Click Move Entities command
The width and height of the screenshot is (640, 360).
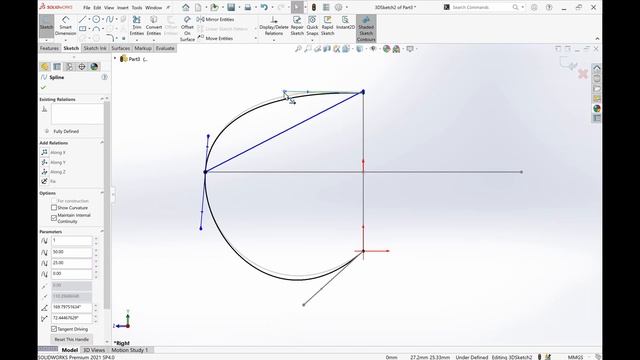[215, 38]
